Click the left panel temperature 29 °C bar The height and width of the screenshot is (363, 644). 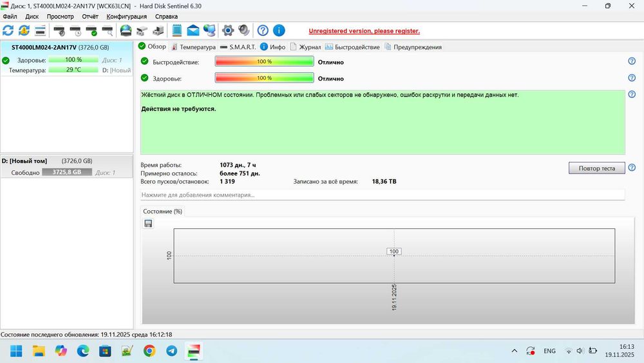[x=73, y=70]
